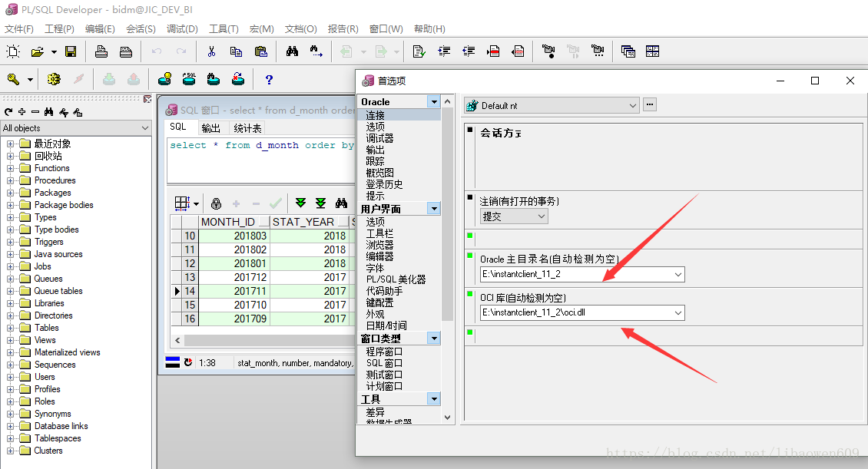Click the Execute gear icon
The image size is (868, 469).
(x=54, y=79)
